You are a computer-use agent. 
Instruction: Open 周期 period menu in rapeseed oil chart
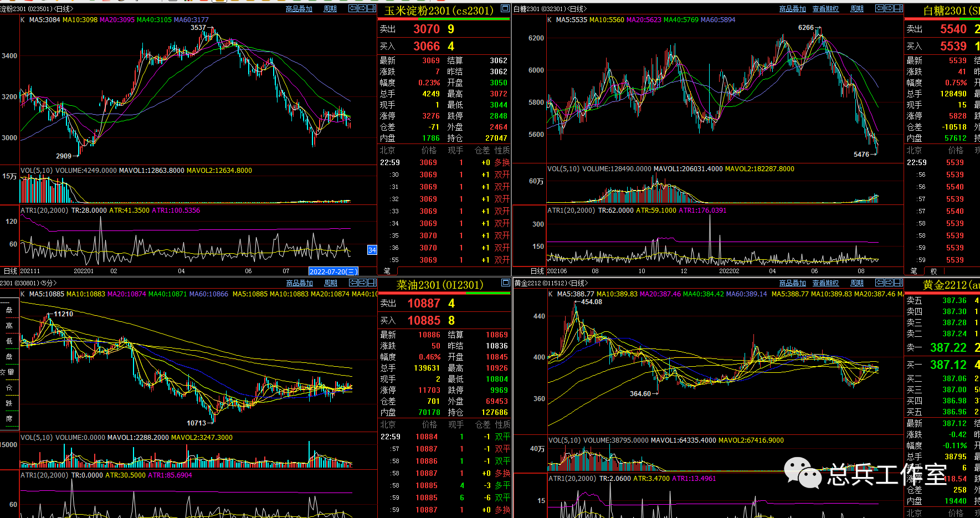coord(331,283)
